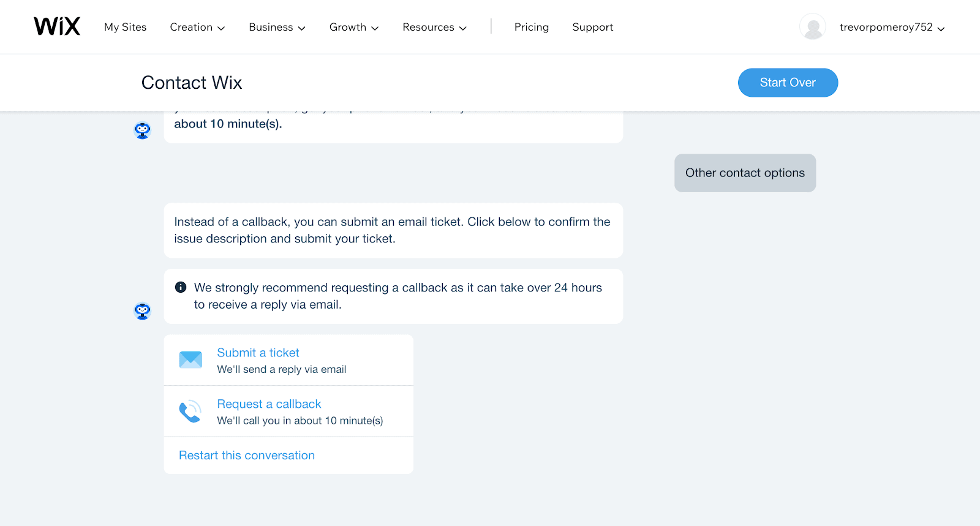Click the Other contact options bubble
This screenshot has width=980, height=526.
point(745,173)
